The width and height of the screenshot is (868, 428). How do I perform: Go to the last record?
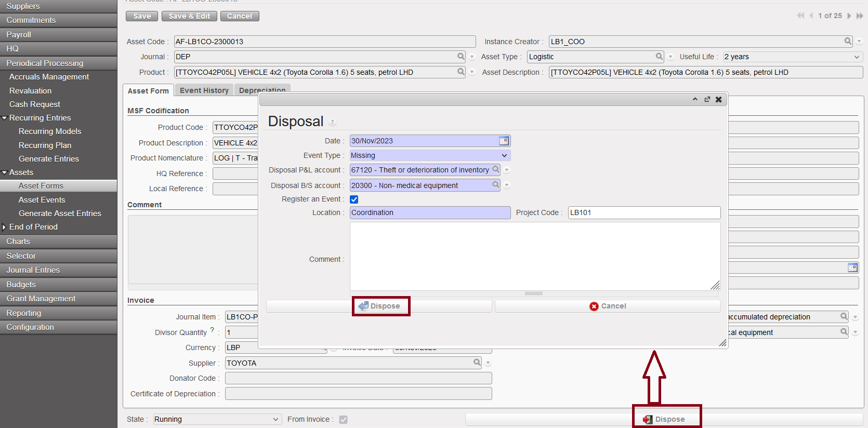[860, 16]
